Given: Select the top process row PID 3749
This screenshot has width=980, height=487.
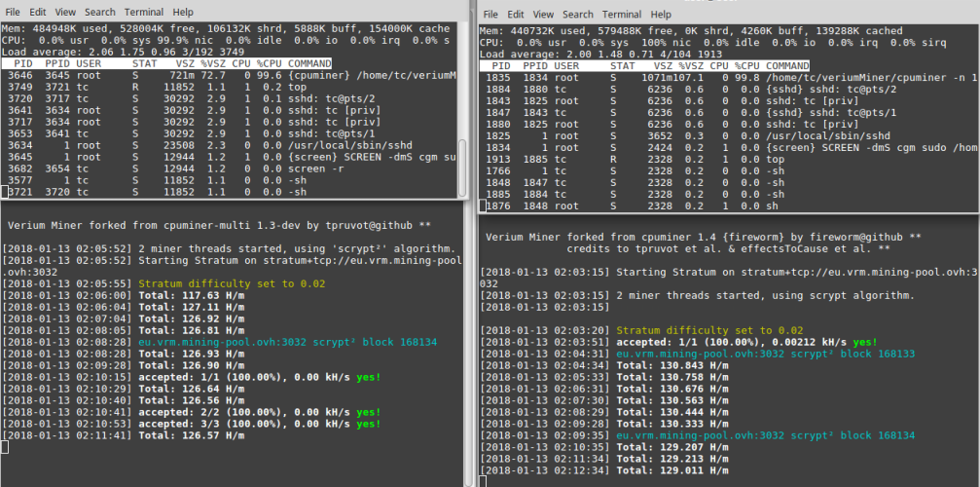Looking at the screenshot, I should click(x=230, y=87).
